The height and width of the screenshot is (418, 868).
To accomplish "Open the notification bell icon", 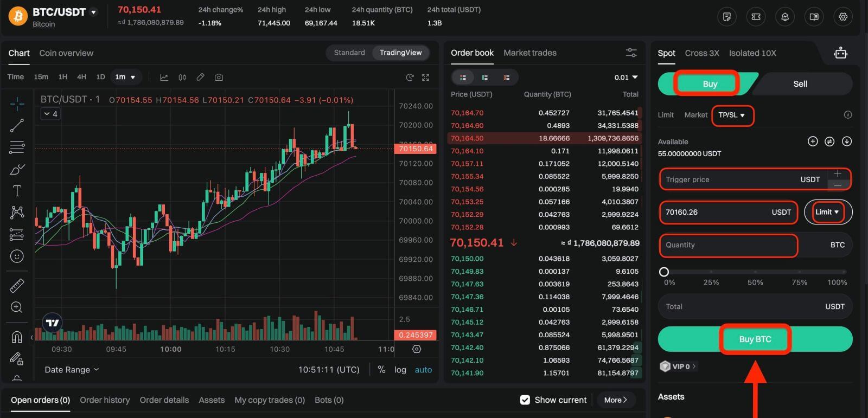I will point(785,17).
